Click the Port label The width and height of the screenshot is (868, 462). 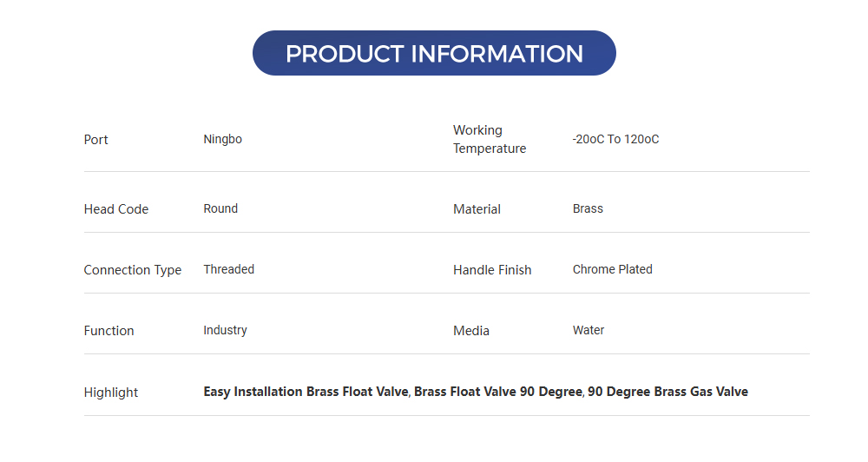tap(95, 140)
